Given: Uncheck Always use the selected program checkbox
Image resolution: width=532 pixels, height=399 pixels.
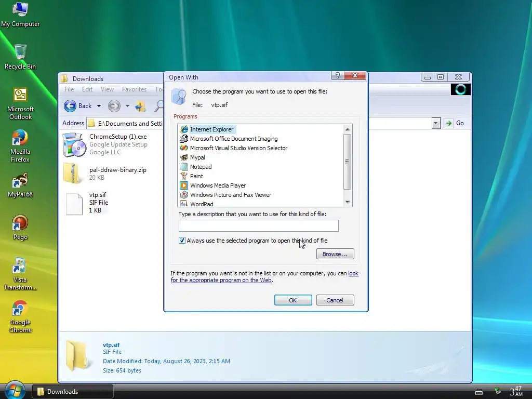Looking at the screenshot, I should pyautogui.click(x=182, y=240).
